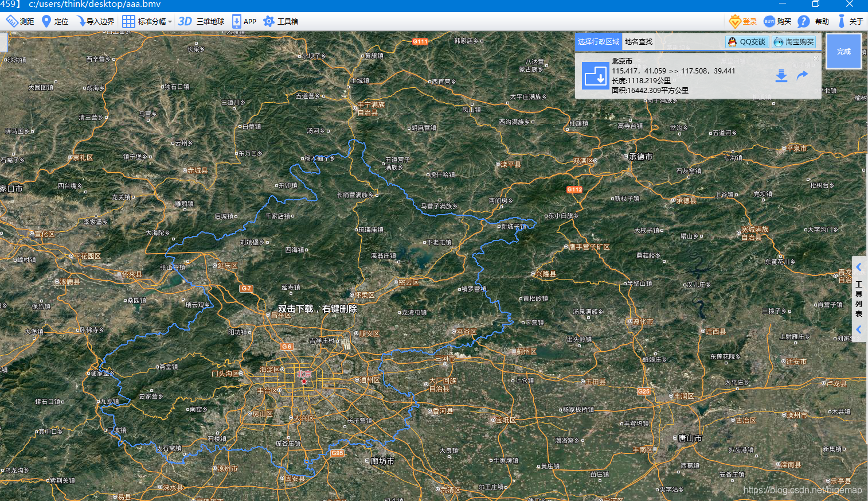The image size is (868, 501).
Task: Click the 平泉市 label on map
Action: (x=797, y=148)
